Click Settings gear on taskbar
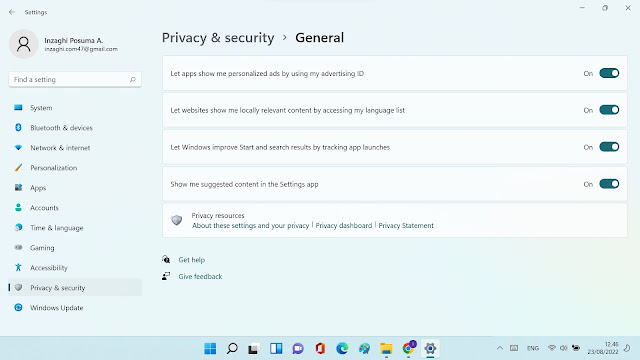This screenshot has width=640, height=360. click(x=430, y=349)
